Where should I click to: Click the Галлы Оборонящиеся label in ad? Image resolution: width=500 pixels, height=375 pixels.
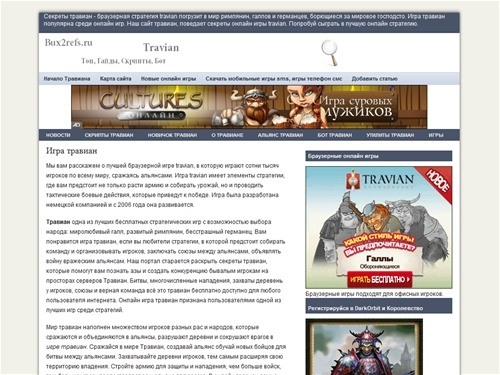(x=380, y=262)
